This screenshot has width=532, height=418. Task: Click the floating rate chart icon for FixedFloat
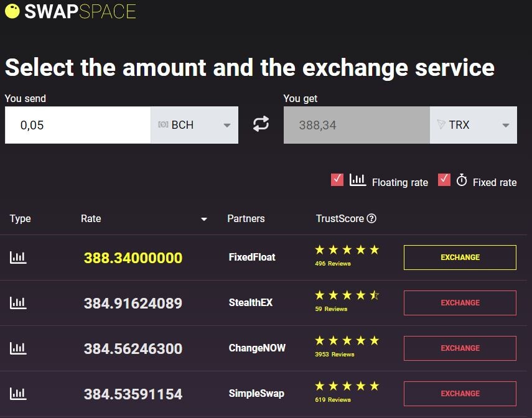coord(18,258)
